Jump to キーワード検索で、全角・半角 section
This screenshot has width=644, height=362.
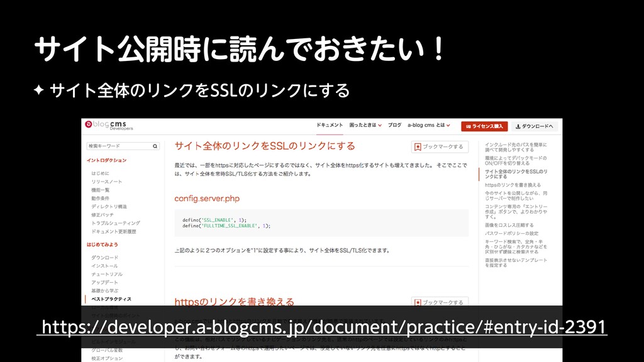click(x=516, y=246)
